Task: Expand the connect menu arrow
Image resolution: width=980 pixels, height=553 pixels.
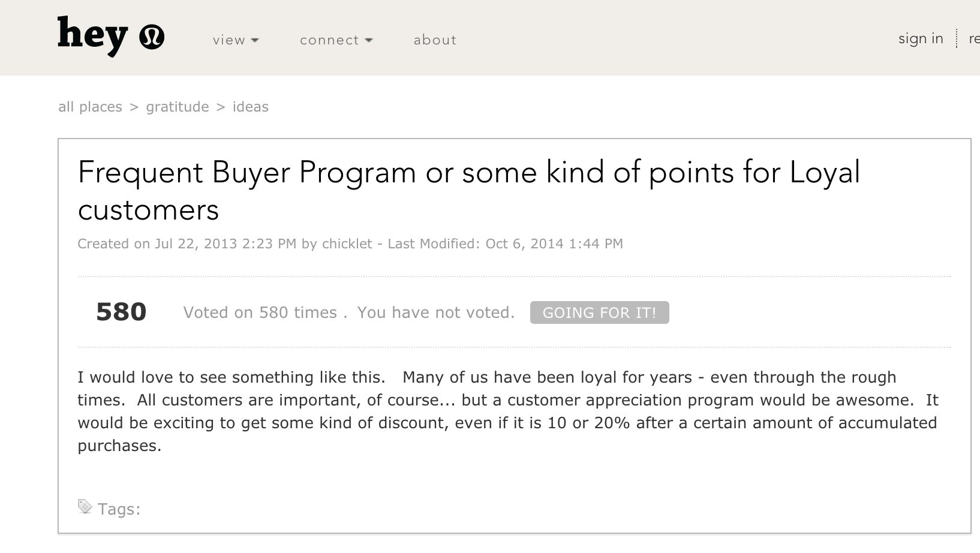Action: point(369,40)
